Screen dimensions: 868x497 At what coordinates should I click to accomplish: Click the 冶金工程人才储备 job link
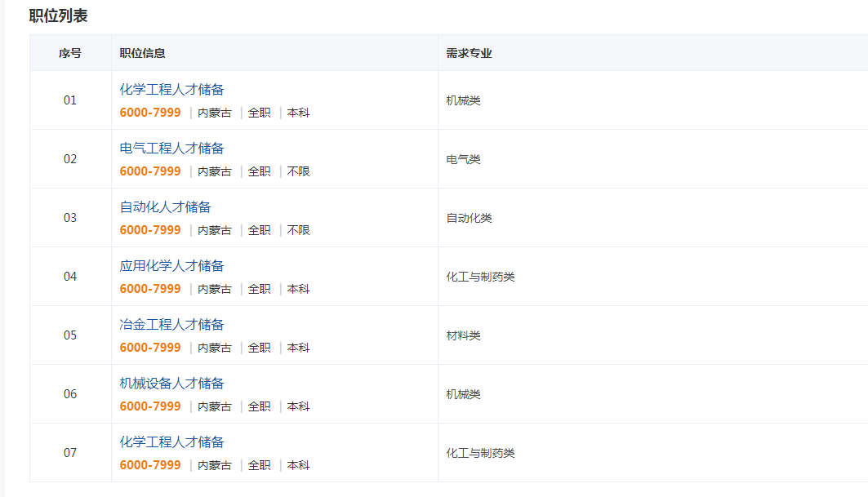(171, 325)
